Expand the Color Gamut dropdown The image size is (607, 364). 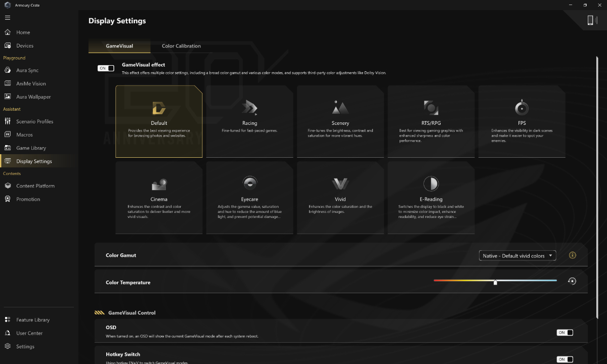point(517,256)
